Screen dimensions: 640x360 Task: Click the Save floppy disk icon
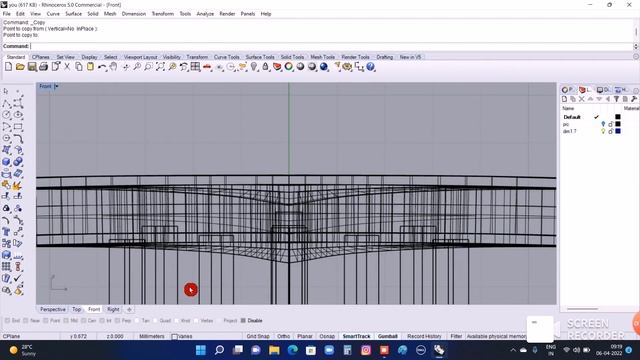coord(32,67)
